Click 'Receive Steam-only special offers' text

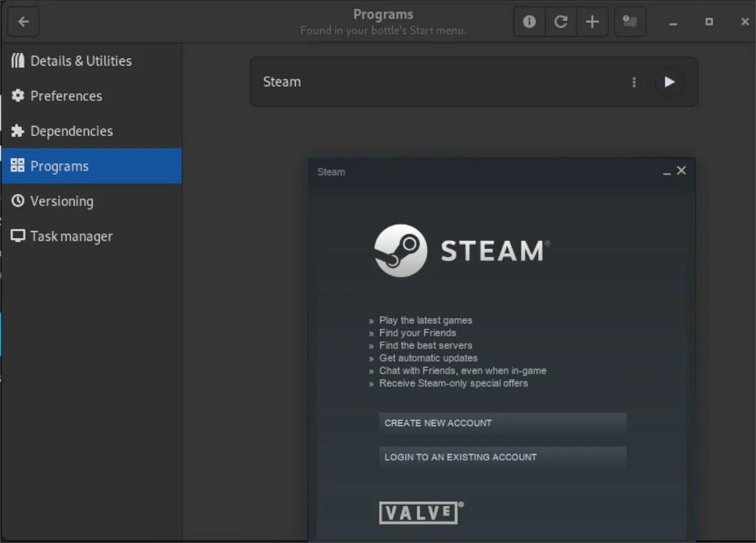(454, 383)
